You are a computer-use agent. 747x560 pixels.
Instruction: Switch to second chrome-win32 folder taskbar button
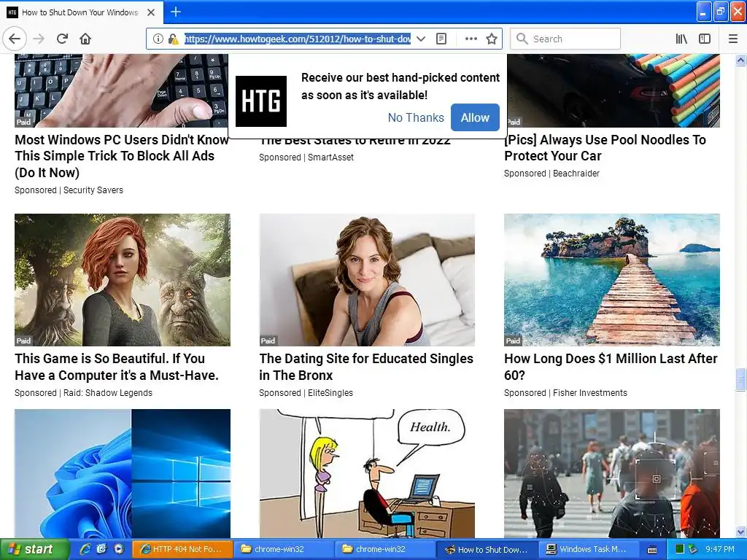tap(385, 550)
